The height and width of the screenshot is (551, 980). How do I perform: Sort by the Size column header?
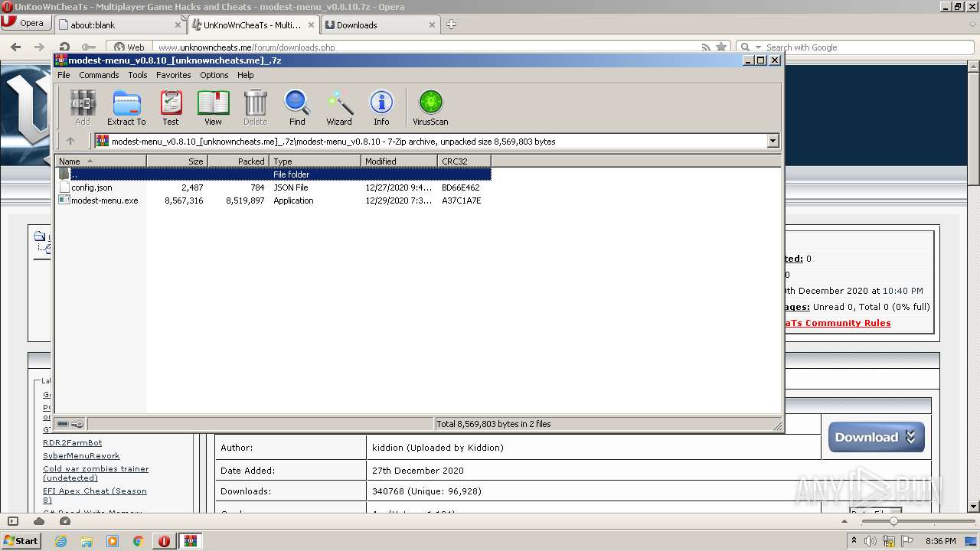[x=177, y=161]
